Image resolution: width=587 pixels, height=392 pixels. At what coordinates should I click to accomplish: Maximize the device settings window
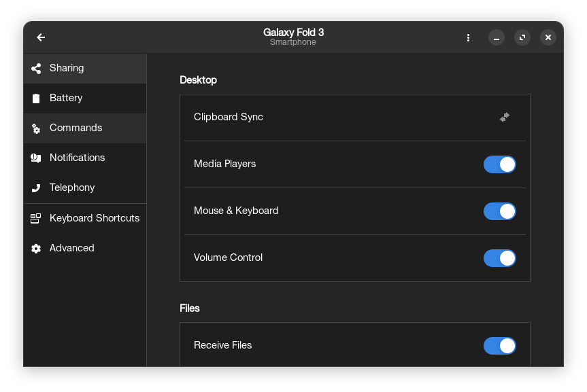pyautogui.click(x=522, y=37)
